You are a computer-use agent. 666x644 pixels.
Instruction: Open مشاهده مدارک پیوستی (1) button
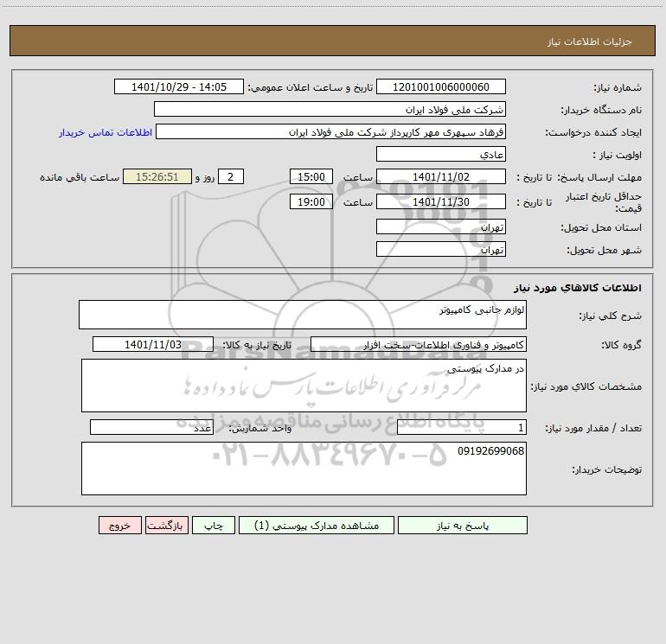coord(317,525)
